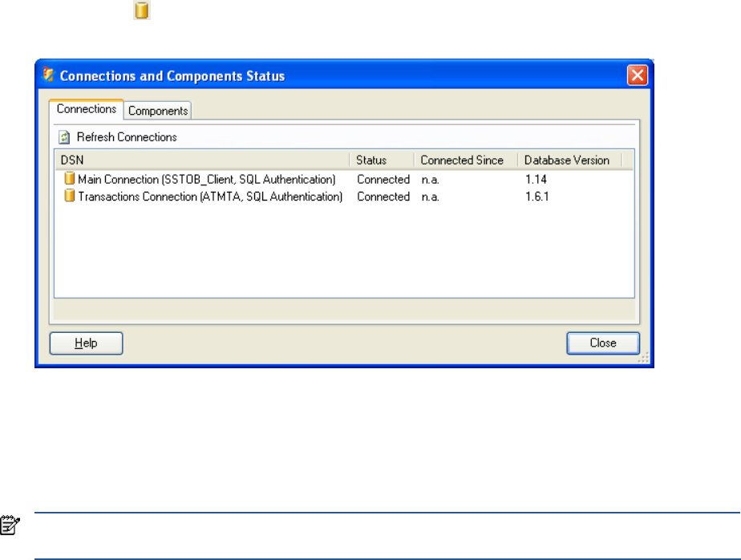Click the resize grip in the dialog corner
The width and height of the screenshot is (741, 560).
tap(642, 359)
